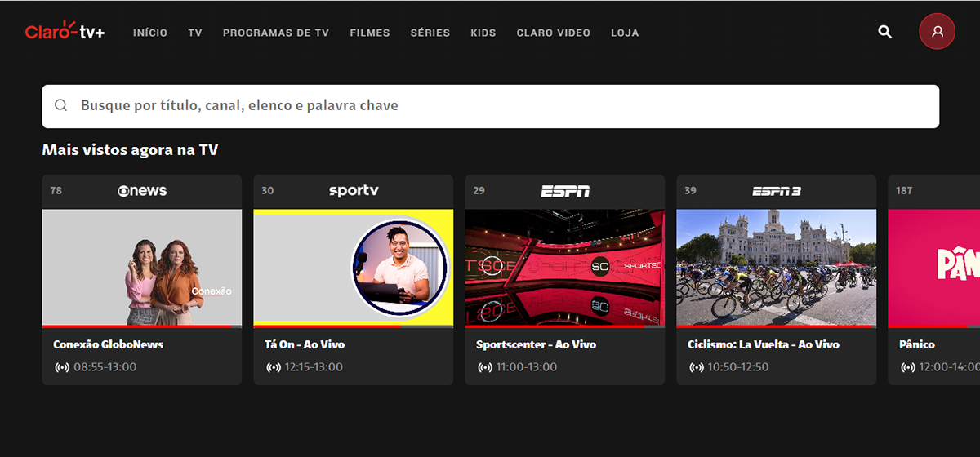Open the LOJA menu item
Viewport: 980px width, 457px height.
point(625,33)
